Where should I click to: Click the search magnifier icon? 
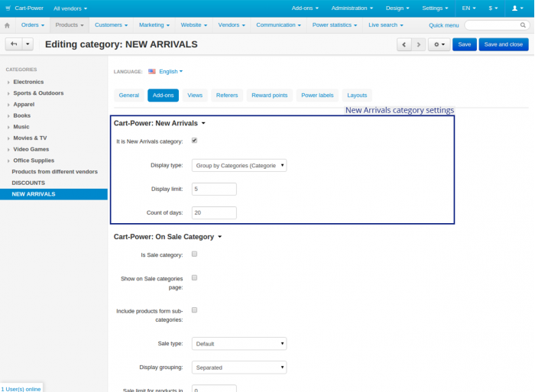tap(523, 25)
